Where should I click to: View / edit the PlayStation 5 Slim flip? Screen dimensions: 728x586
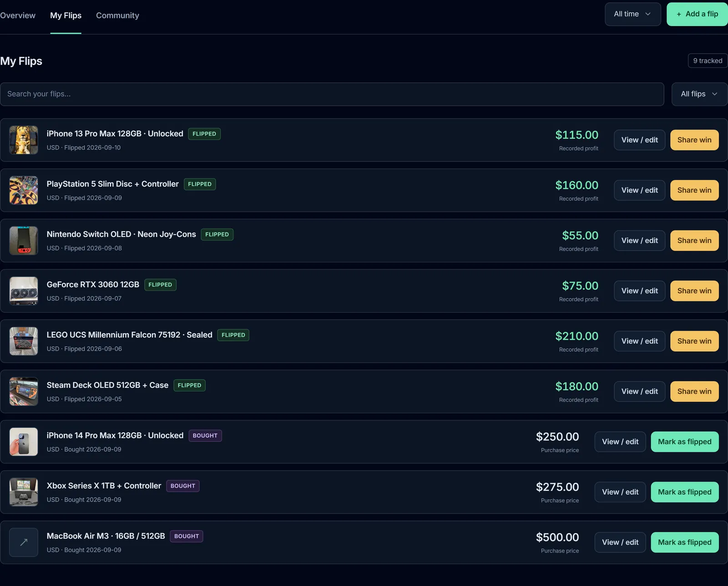(x=640, y=190)
